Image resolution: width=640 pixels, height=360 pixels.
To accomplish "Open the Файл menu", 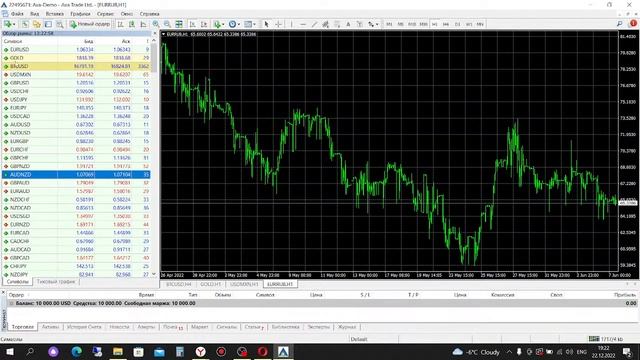I will pos(17,14).
